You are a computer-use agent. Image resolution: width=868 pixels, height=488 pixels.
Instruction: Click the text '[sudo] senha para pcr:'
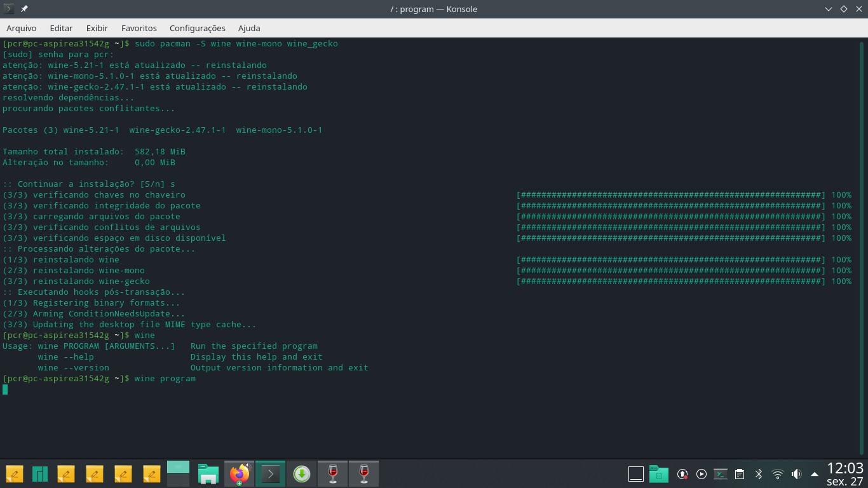tap(58, 55)
